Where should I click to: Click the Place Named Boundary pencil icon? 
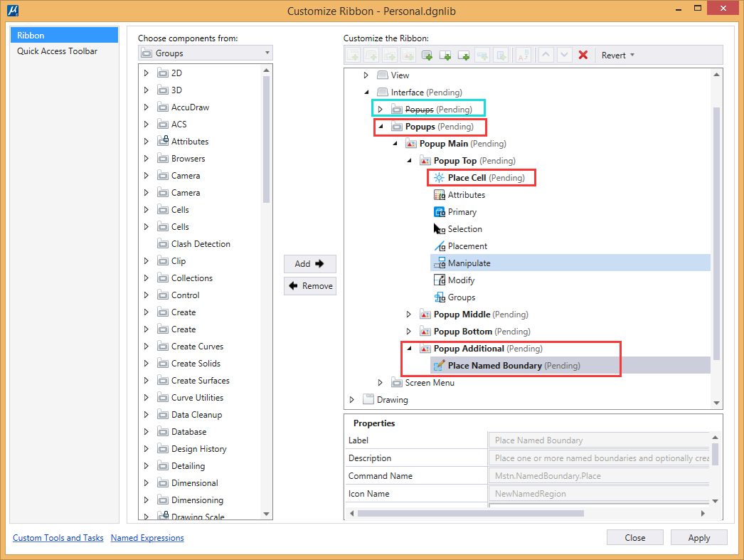click(440, 366)
